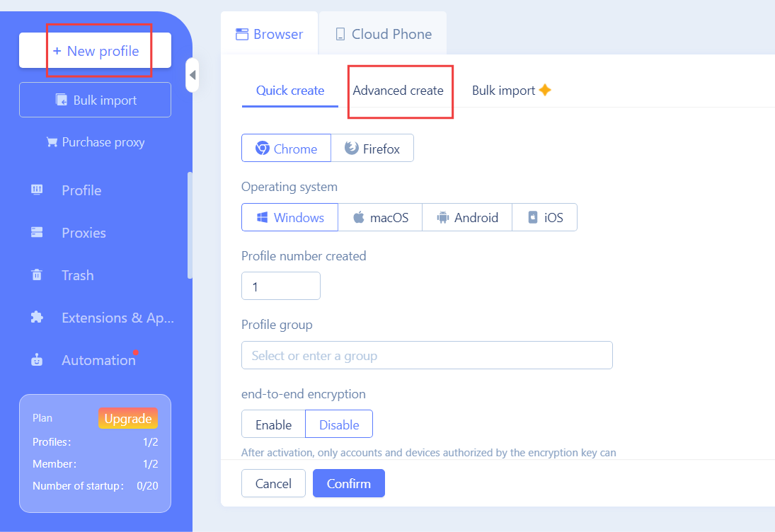Click the Upgrade plan button

pyautogui.click(x=128, y=419)
